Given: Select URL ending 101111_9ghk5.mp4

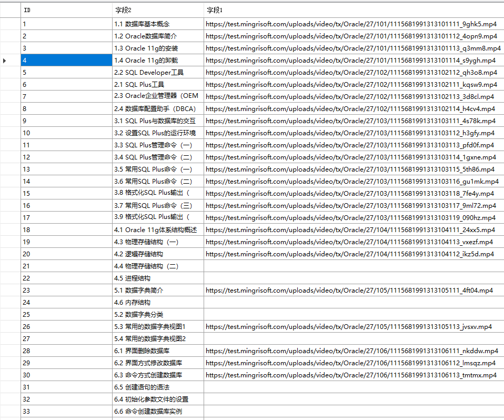Looking at the screenshot, I should click(354, 24).
